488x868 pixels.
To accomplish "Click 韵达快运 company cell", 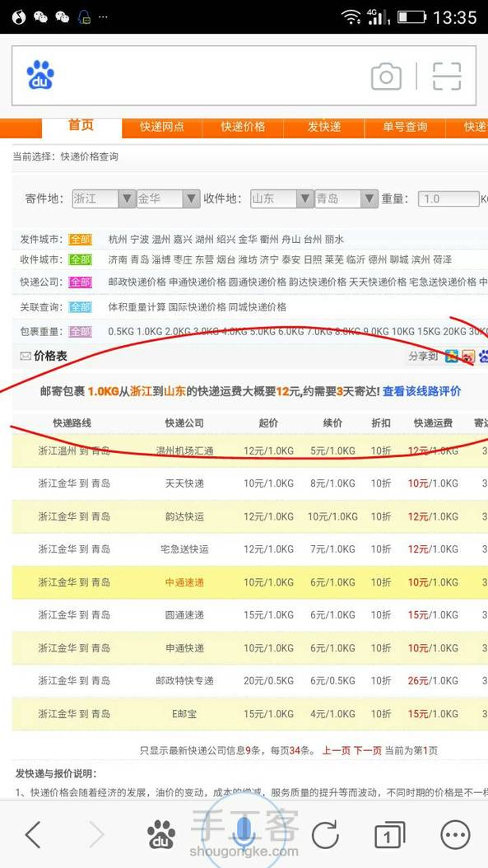I will pos(184,516).
